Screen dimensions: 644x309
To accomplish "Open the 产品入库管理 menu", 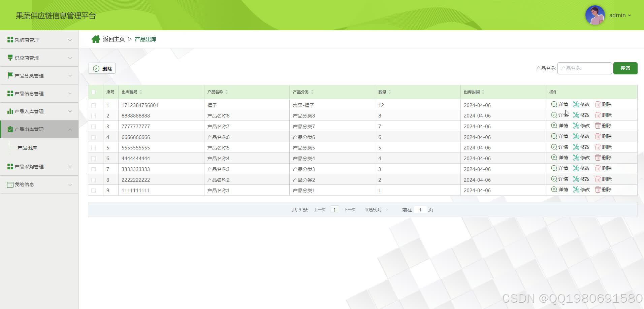I will coord(39,111).
